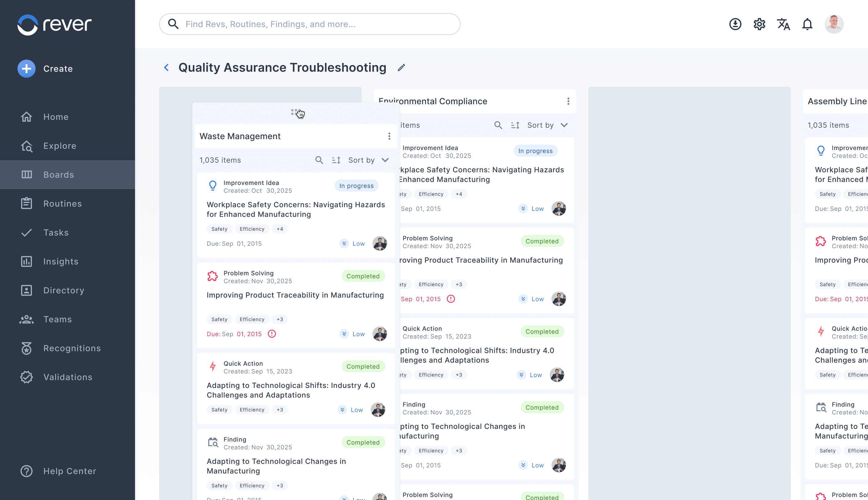
Task: Expand +3 tags on Improving Product Traceability card
Action: tap(280, 319)
